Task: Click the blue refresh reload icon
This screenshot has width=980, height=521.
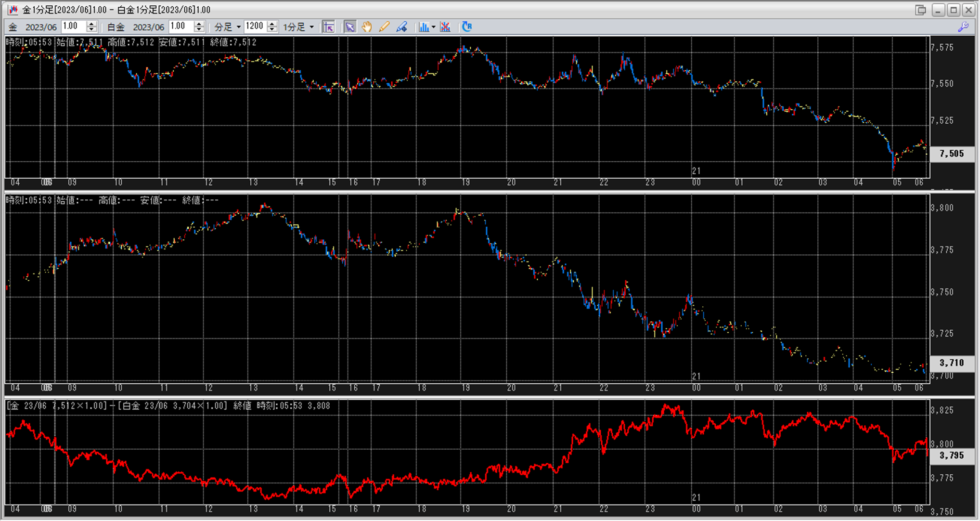Action: point(466,27)
